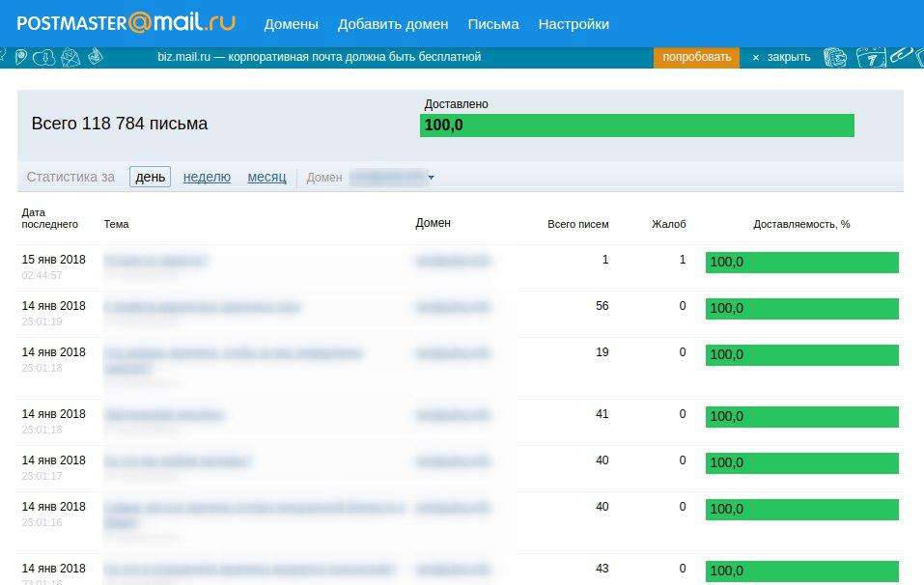Click total count 56 in 23:01:19 row
924x585 pixels.
pyautogui.click(x=602, y=306)
